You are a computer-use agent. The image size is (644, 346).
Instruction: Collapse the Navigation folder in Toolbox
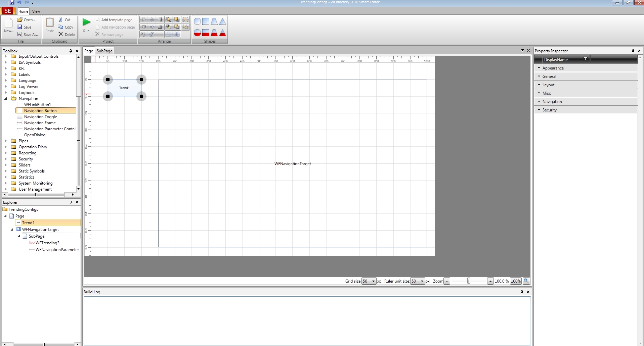pos(6,99)
